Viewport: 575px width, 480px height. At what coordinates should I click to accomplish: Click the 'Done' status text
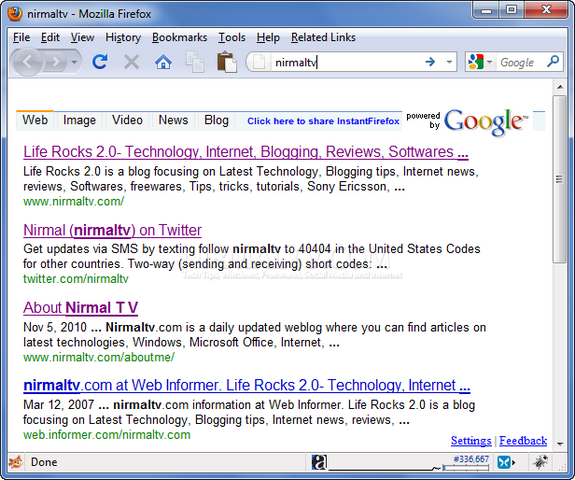pos(44,462)
